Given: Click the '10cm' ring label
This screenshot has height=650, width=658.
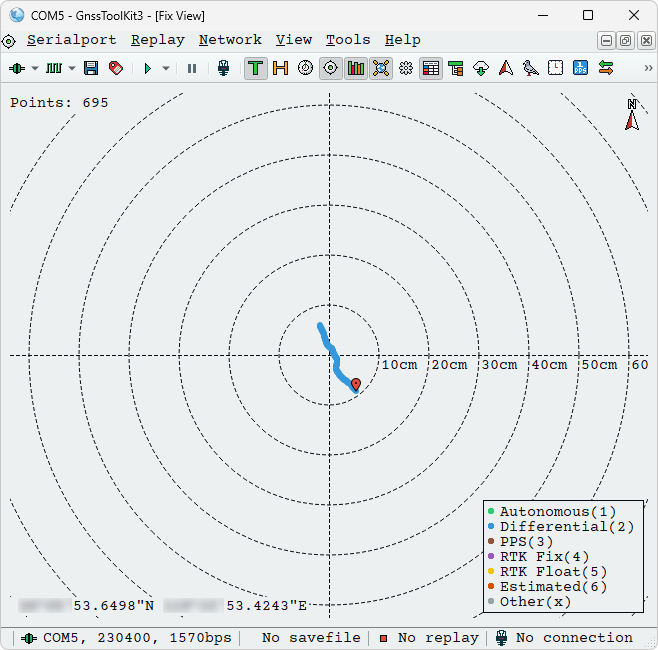Looking at the screenshot, I should tap(400, 365).
